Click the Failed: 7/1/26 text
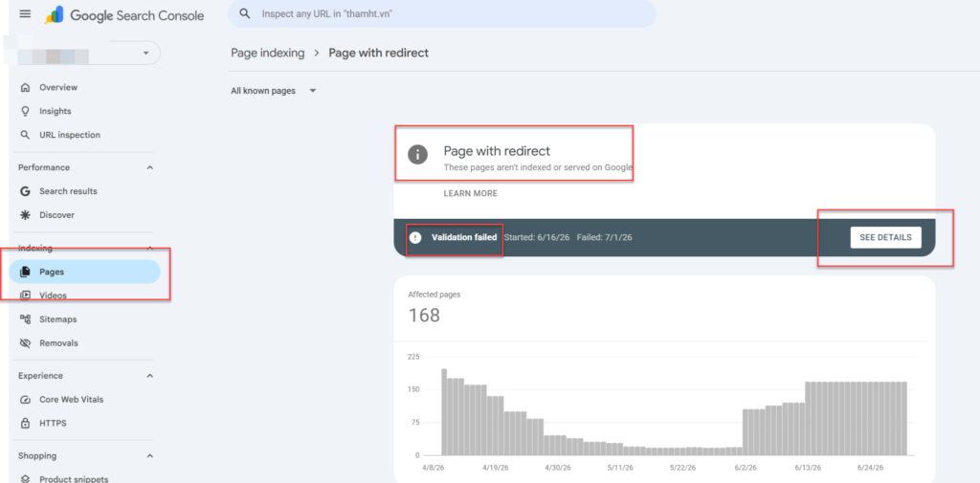 click(x=606, y=237)
